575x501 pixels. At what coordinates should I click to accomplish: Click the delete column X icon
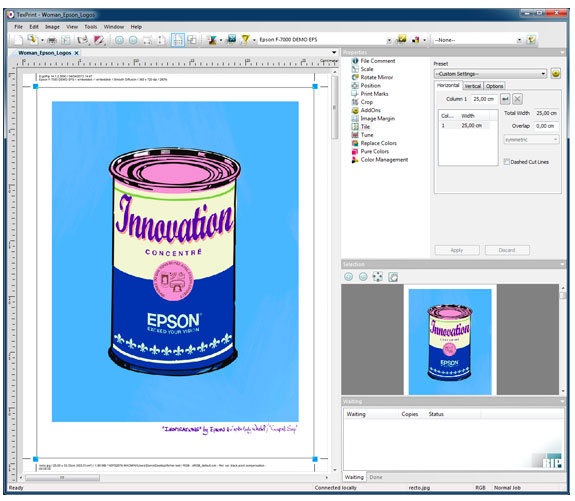pyautogui.click(x=517, y=99)
